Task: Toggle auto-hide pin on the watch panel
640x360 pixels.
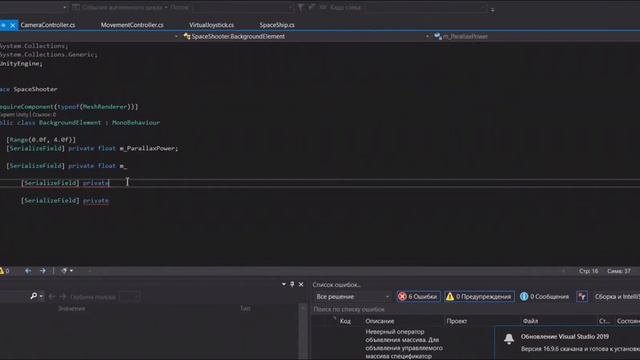Action: click(x=292, y=284)
